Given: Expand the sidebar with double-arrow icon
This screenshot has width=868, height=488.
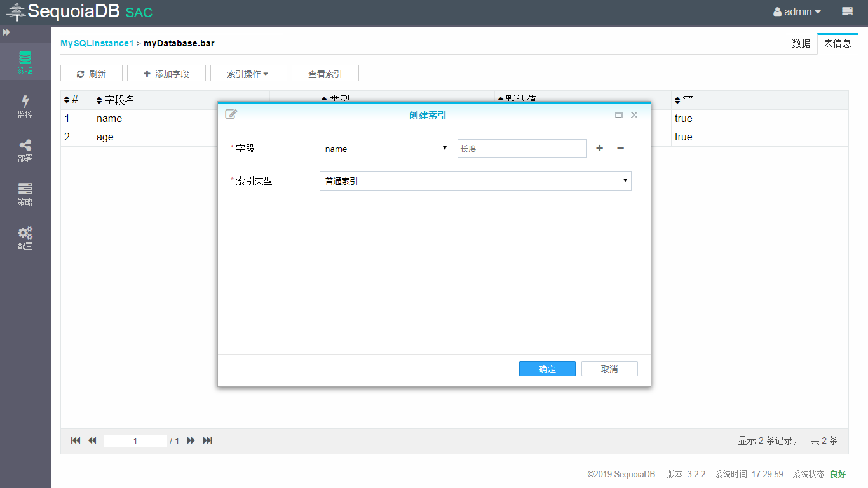Looking at the screenshot, I should pyautogui.click(x=6, y=32).
